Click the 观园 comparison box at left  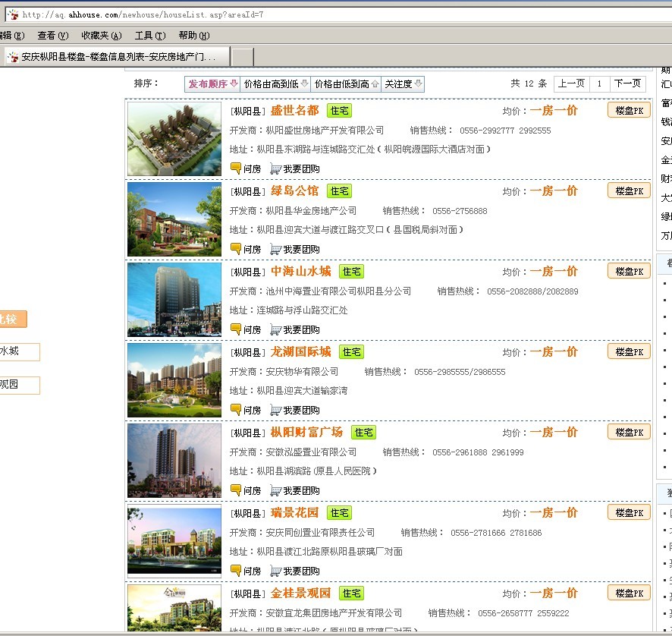[x=19, y=385]
